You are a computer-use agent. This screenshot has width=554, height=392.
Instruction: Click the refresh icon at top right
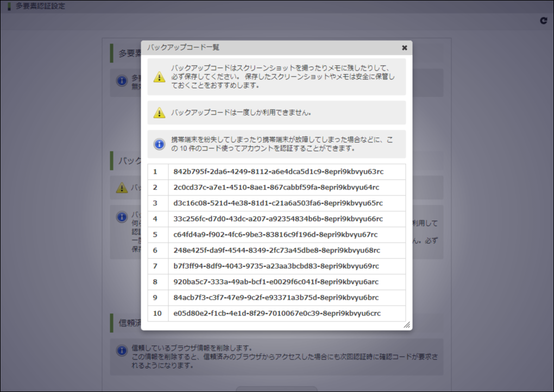click(544, 21)
